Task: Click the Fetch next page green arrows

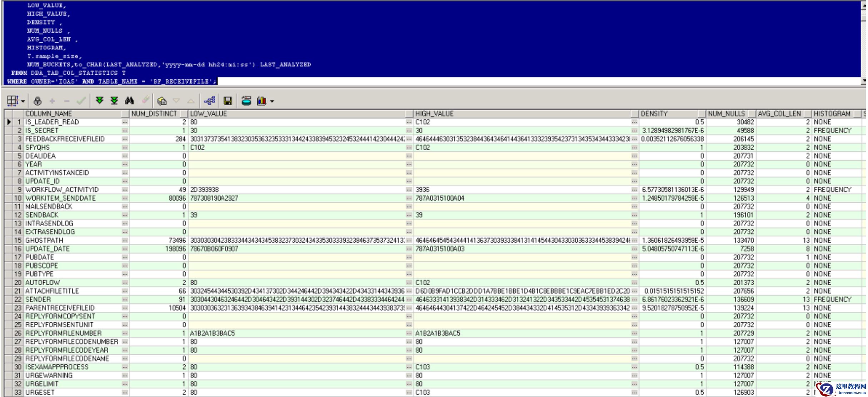Action: tap(100, 101)
